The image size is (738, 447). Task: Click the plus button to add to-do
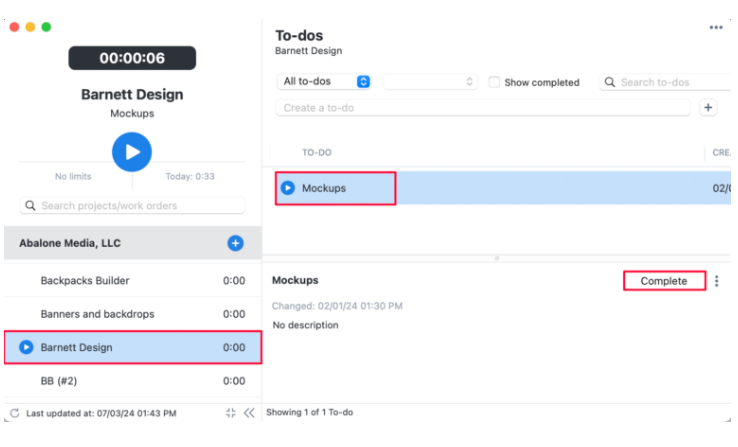tap(708, 108)
